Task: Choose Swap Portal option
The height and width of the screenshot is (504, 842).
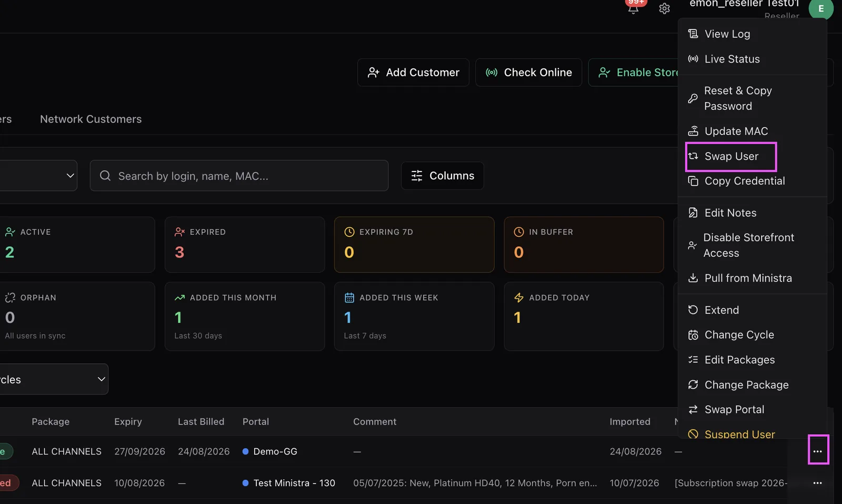Action: (x=753, y=409)
